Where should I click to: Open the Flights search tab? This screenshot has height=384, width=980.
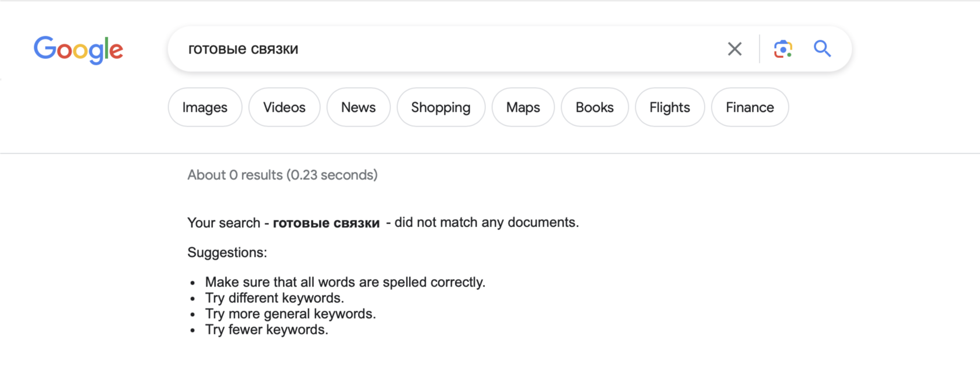point(669,107)
